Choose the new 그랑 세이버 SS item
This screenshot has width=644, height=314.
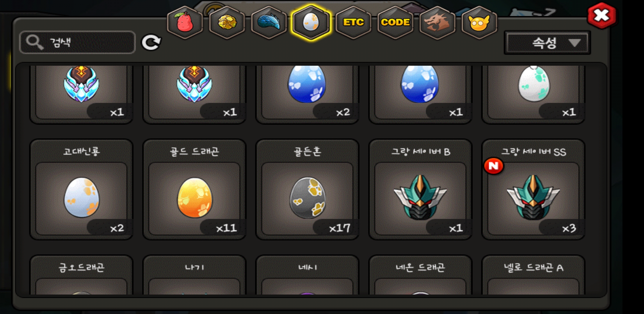(533, 190)
